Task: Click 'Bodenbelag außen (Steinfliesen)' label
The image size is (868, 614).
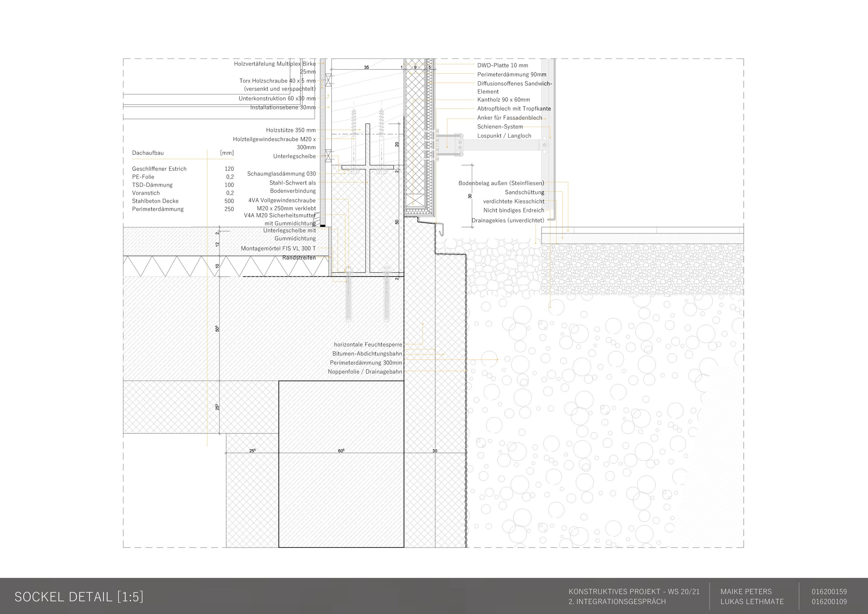Action: [501, 183]
